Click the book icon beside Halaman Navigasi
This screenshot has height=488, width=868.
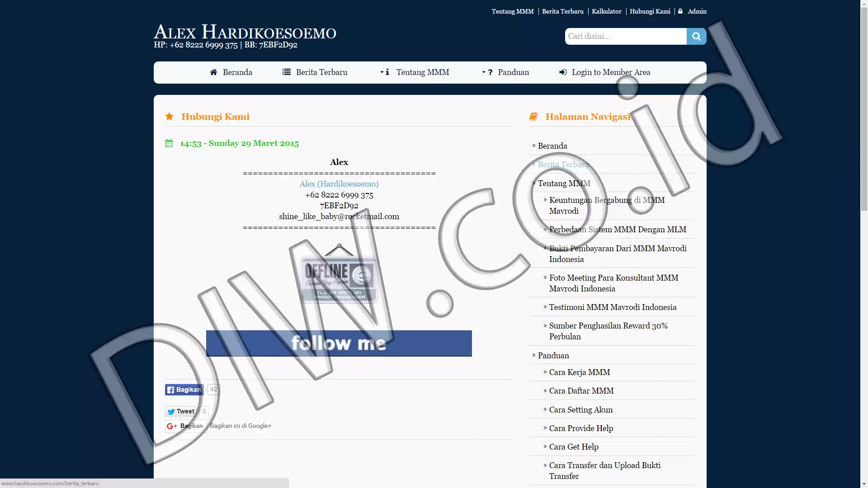tap(533, 117)
